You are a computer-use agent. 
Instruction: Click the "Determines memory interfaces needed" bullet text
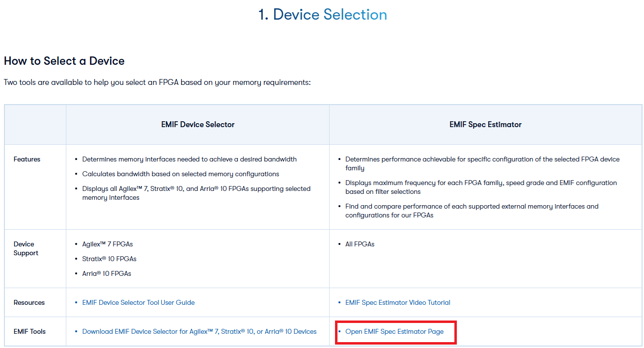189,160
